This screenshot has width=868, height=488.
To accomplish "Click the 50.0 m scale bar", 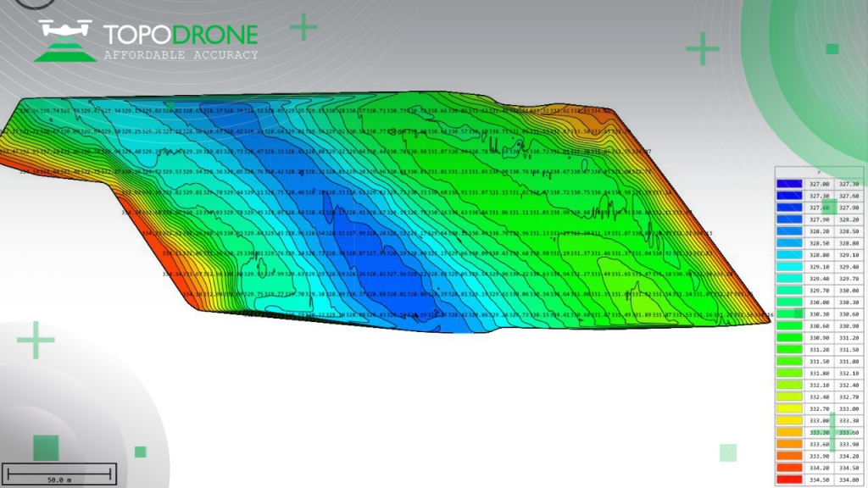I will tap(58, 474).
